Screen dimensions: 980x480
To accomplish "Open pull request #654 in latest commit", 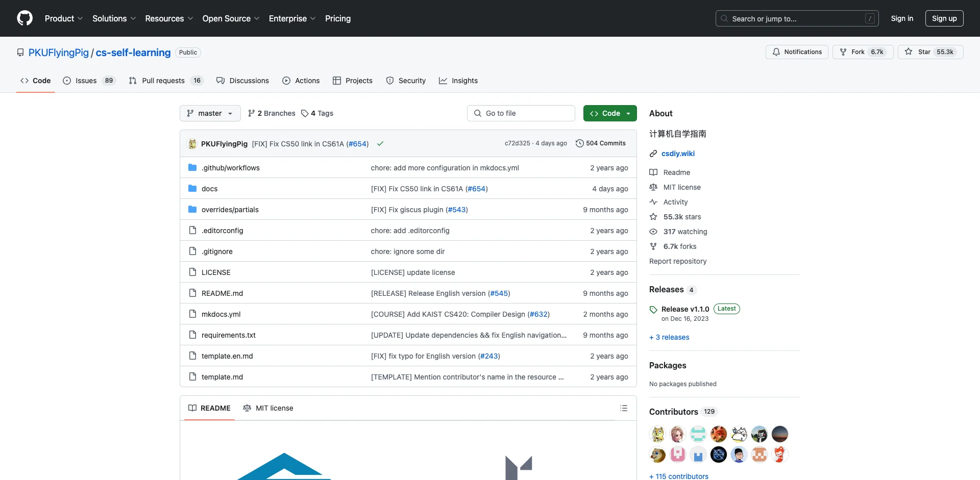I will (357, 144).
